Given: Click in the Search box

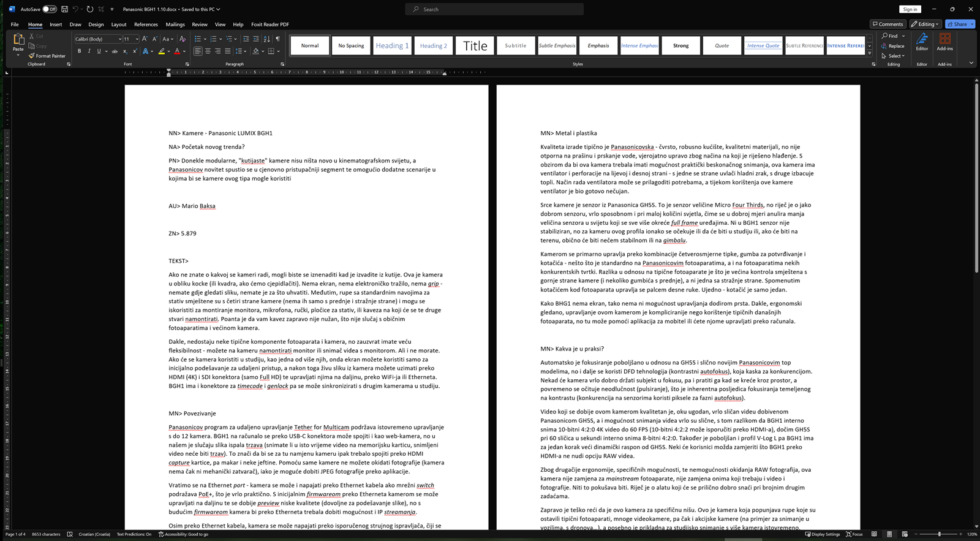Looking at the screenshot, I should pyautogui.click(x=494, y=9).
